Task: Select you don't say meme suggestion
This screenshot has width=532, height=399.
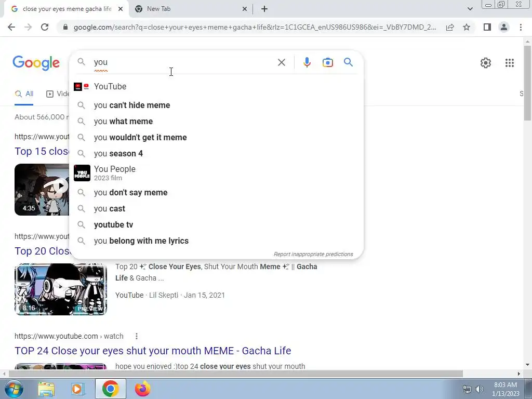Action: point(216,192)
